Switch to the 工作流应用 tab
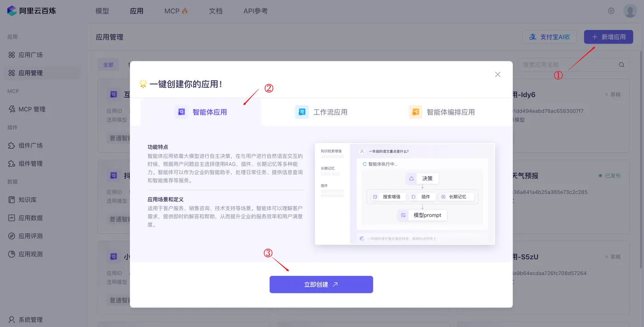Screen dimensions: 644x327 click(x=322, y=112)
